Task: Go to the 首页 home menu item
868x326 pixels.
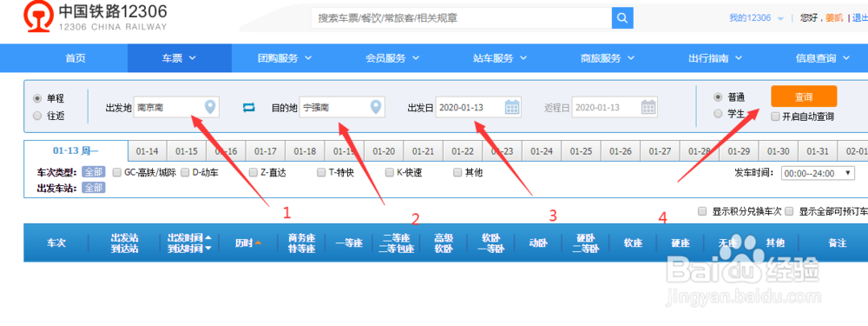Action: pos(76,58)
